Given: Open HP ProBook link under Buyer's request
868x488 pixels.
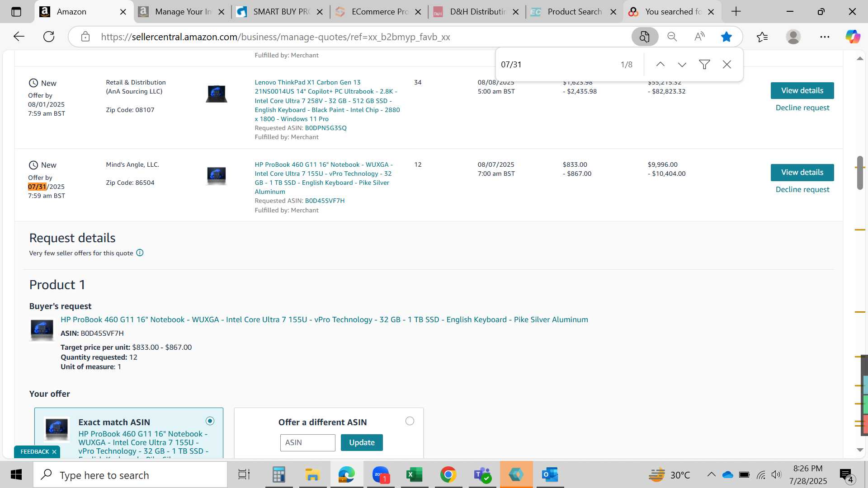Looking at the screenshot, I should 324,319.
